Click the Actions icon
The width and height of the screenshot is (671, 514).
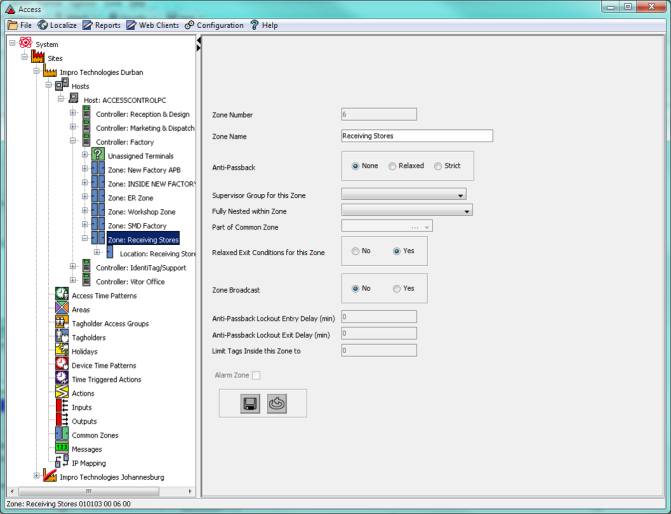click(62, 392)
